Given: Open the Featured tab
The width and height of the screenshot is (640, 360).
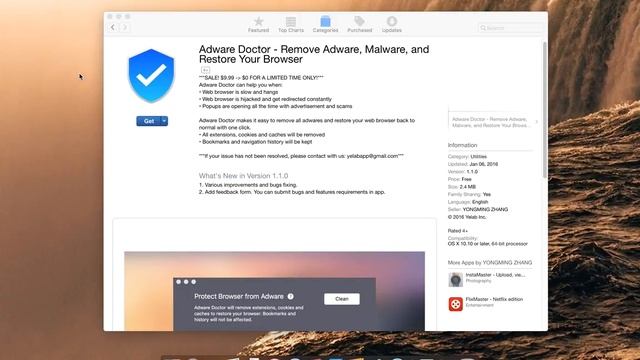Looking at the screenshot, I should pos(258,24).
